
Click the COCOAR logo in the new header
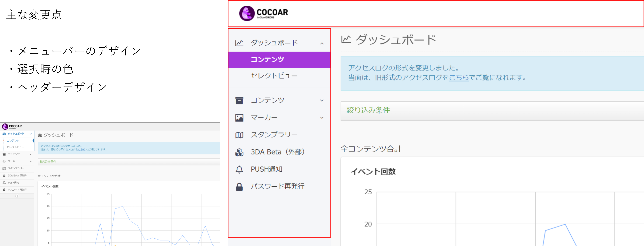(x=263, y=13)
